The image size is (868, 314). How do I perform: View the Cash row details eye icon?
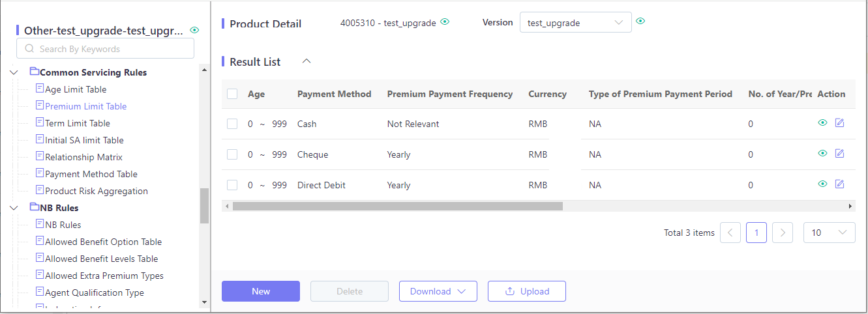pyautogui.click(x=822, y=122)
